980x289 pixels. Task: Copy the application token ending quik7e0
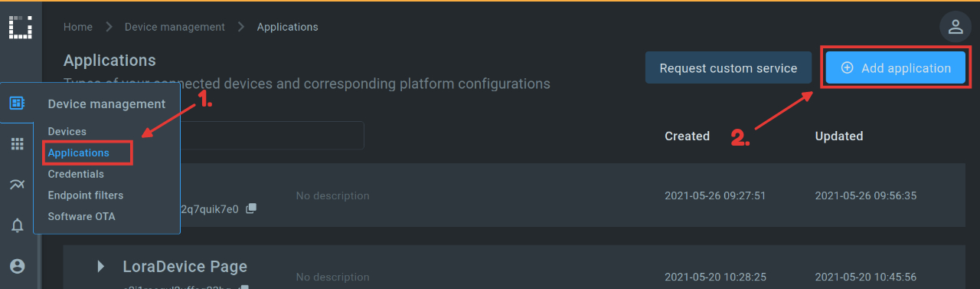(x=251, y=209)
